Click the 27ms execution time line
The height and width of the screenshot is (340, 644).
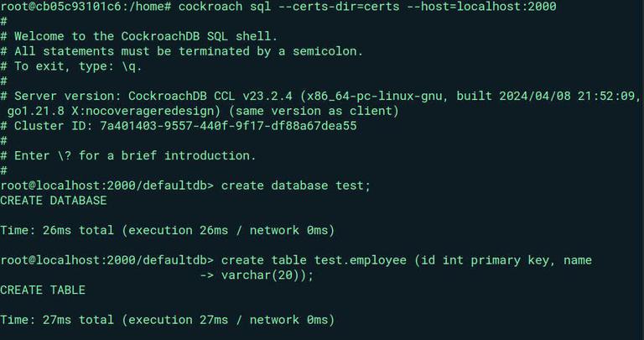(167, 320)
